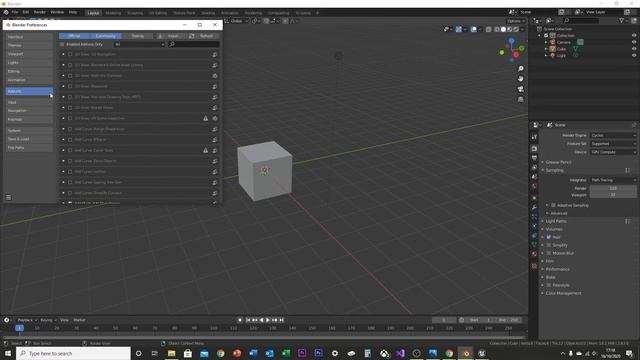
Task: Click the Play animation button in timeline
Action: [x=268, y=320]
